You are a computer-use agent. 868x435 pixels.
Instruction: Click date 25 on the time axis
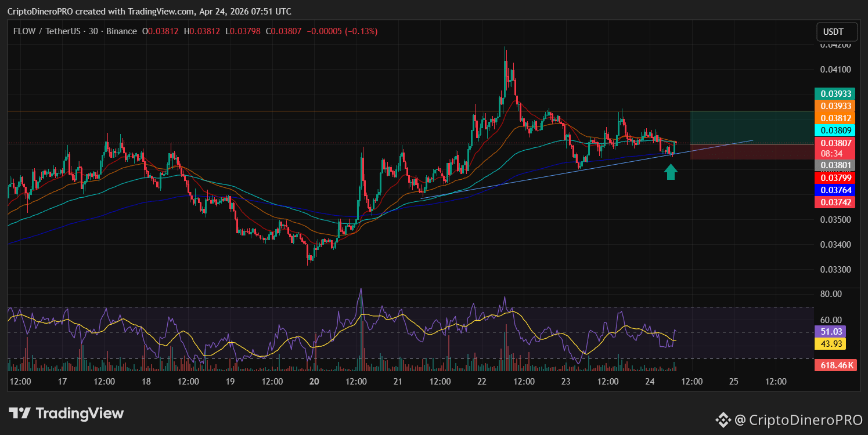pyautogui.click(x=733, y=382)
